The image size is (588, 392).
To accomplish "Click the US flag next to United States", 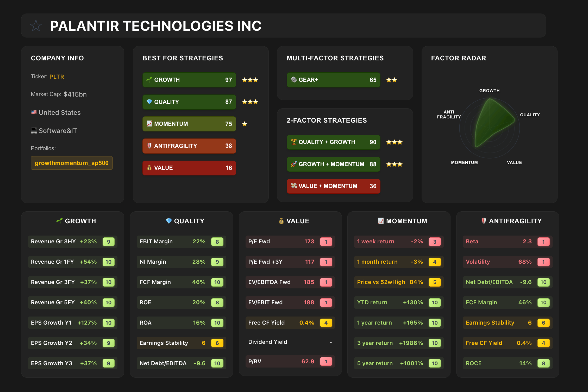I will coord(34,112).
